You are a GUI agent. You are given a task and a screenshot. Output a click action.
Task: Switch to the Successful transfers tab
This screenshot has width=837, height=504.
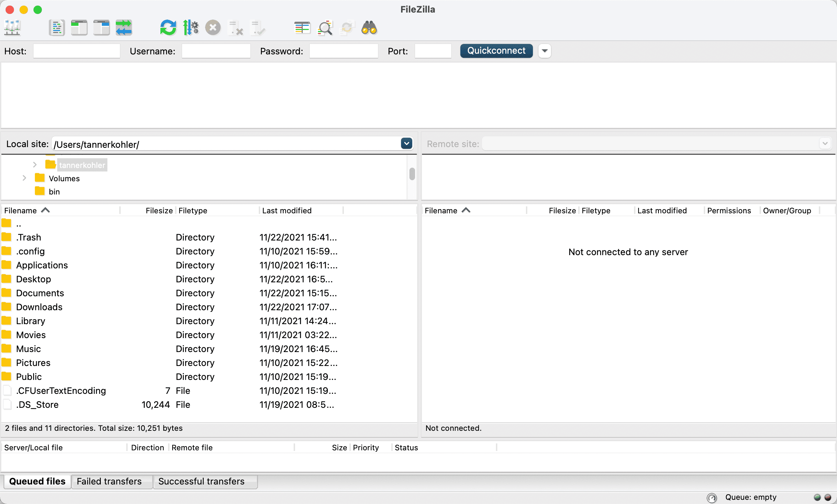(x=201, y=481)
